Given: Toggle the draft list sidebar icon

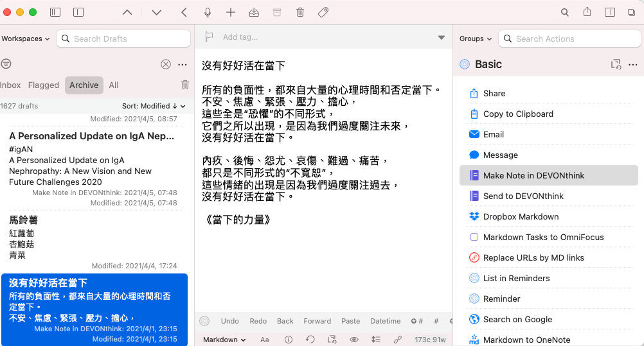Looking at the screenshot, I should point(55,12).
